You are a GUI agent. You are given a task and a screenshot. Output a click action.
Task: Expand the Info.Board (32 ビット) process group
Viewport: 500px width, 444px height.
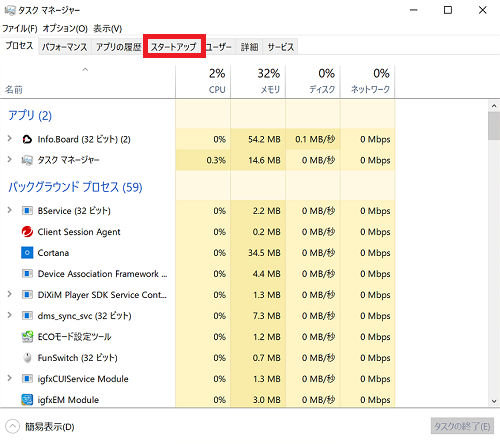pos(10,139)
